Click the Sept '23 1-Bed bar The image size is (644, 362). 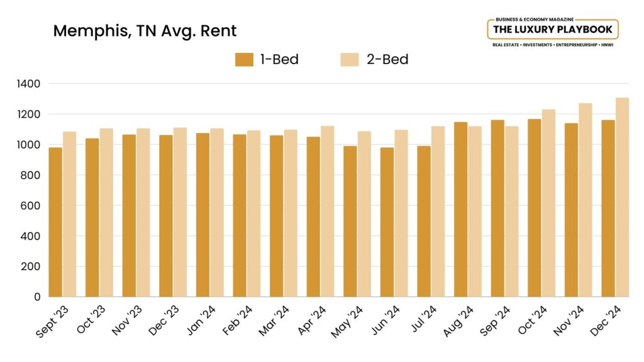pyautogui.click(x=55, y=222)
